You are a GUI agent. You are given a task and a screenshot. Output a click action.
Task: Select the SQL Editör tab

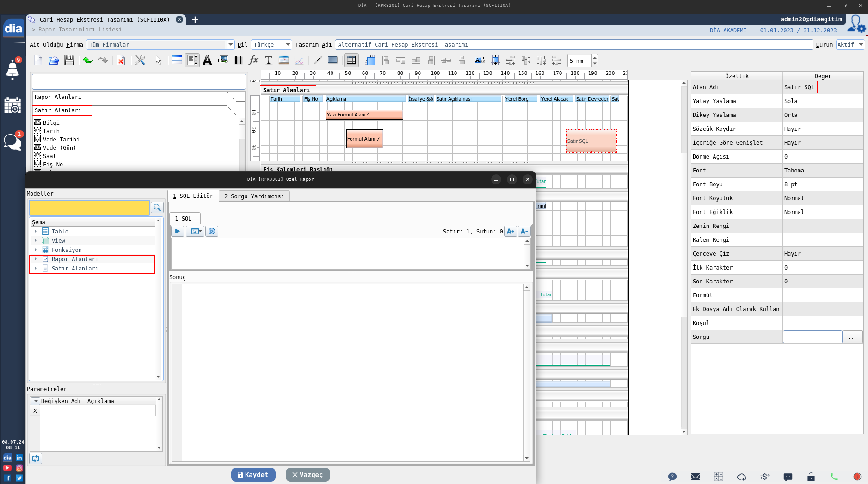[x=193, y=196]
